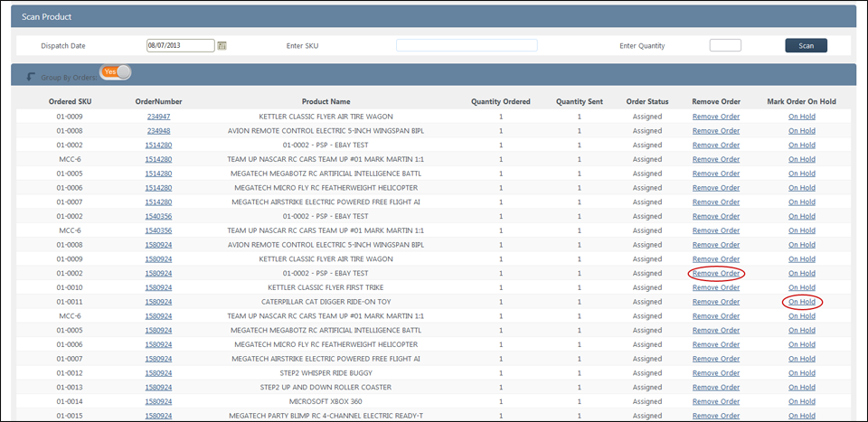Select SKU cell 01-0014

point(71,401)
